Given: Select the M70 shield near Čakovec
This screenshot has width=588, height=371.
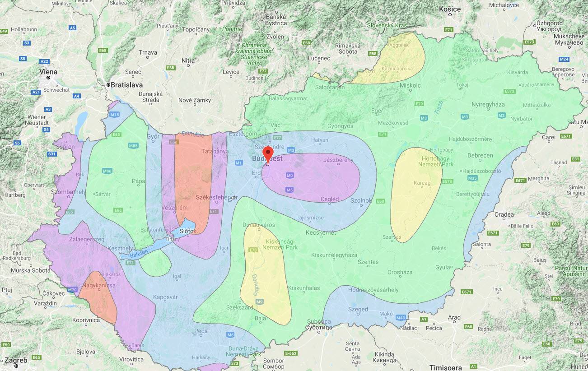Looking at the screenshot, I should [73, 289].
